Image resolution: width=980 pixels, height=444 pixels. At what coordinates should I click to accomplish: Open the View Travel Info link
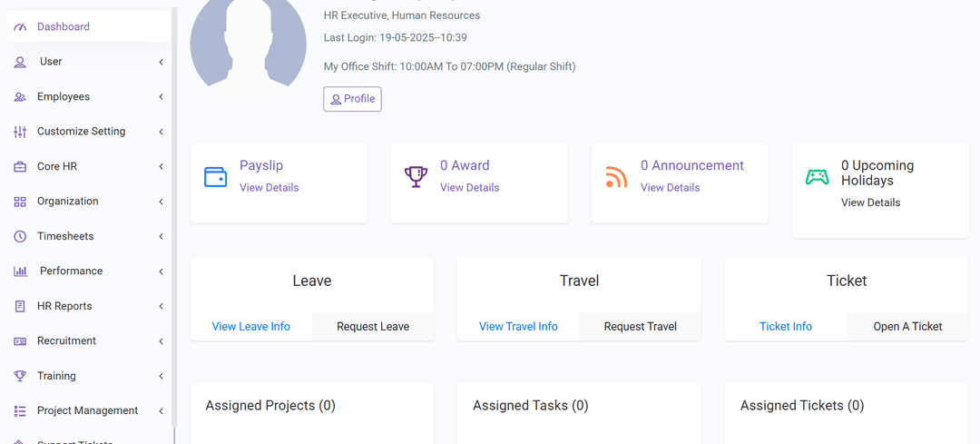point(518,327)
